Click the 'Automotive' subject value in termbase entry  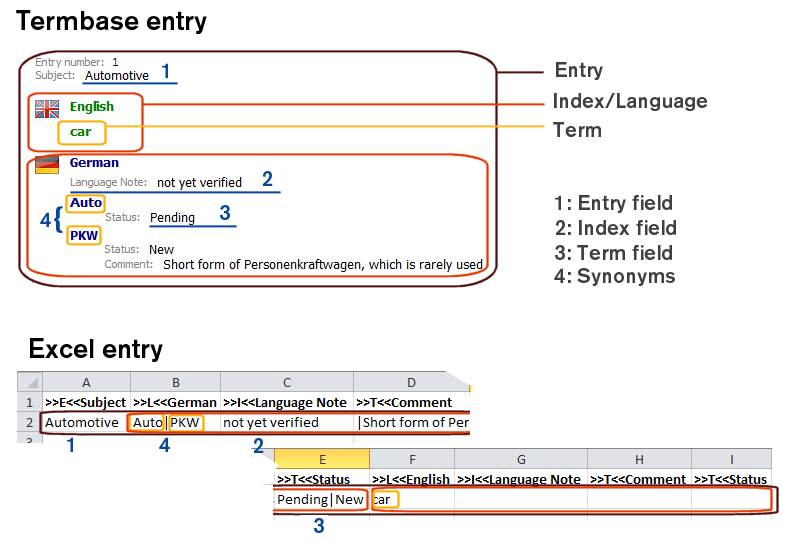(x=117, y=75)
